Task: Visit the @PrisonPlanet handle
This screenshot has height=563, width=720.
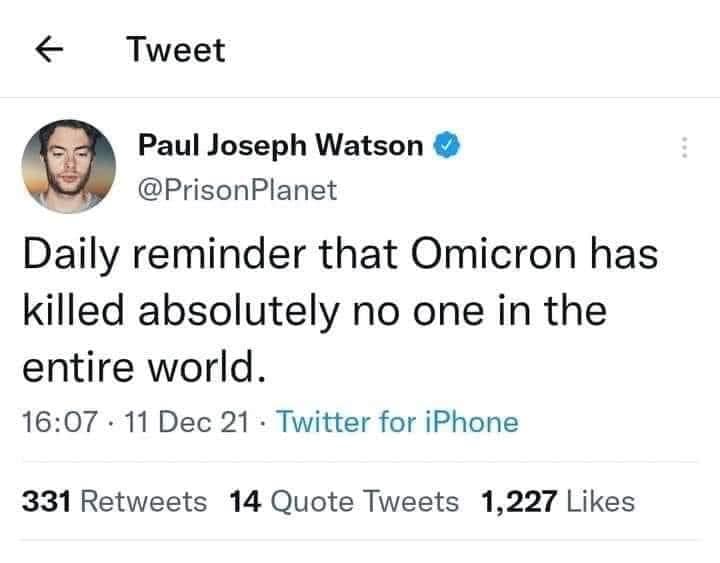Action: 237,190
